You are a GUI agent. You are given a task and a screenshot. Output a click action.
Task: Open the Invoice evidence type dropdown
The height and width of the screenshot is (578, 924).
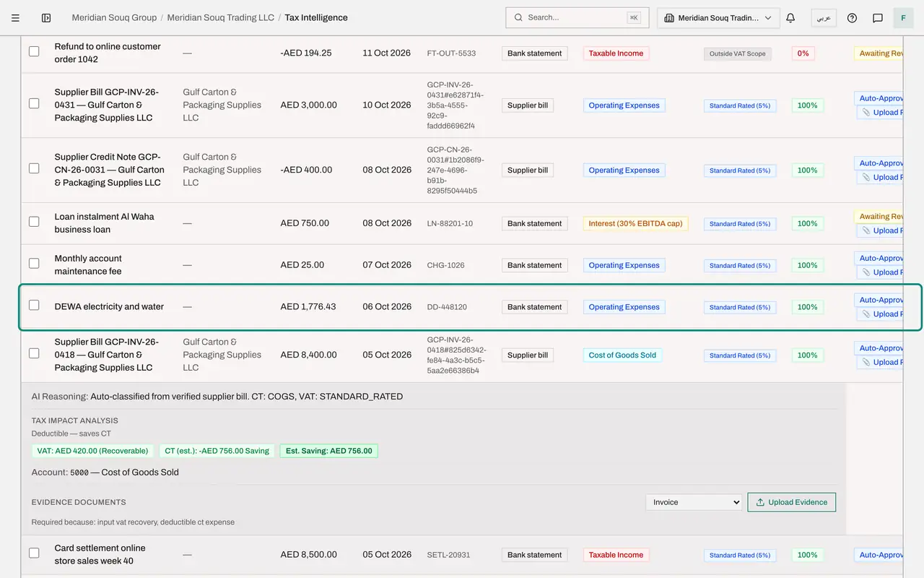click(694, 502)
